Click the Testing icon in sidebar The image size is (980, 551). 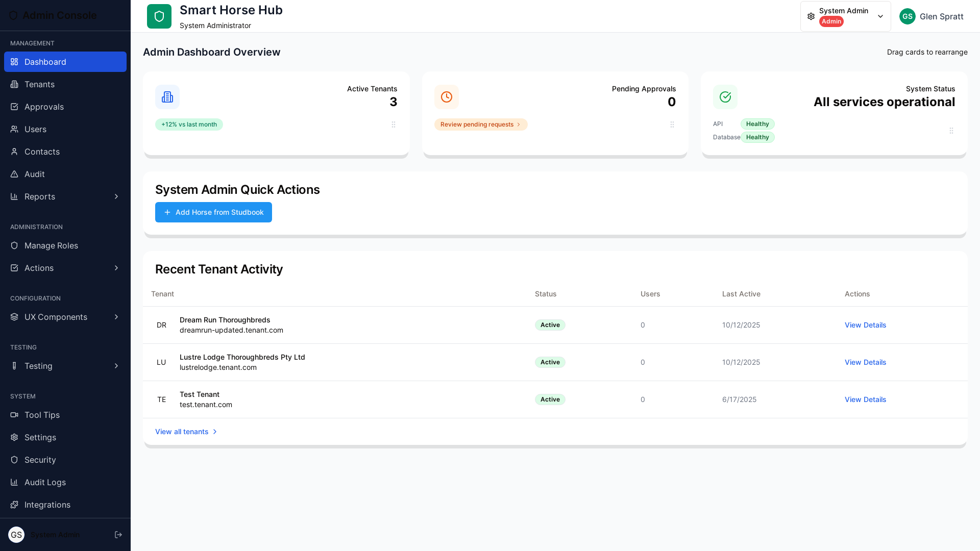(14, 366)
